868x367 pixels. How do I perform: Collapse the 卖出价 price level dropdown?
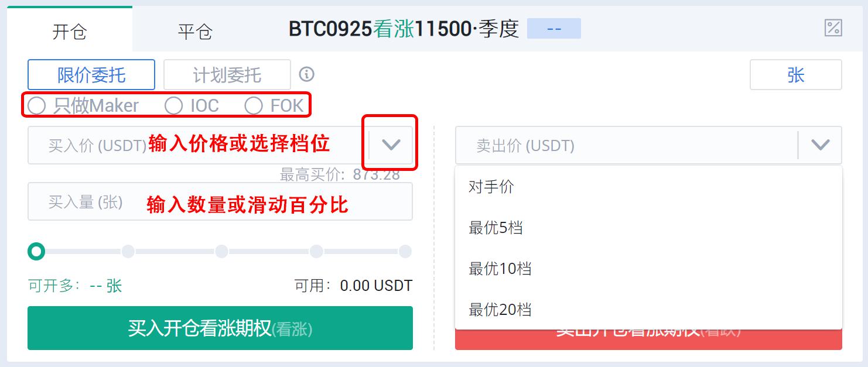pyautogui.click(x=821, y=145)
